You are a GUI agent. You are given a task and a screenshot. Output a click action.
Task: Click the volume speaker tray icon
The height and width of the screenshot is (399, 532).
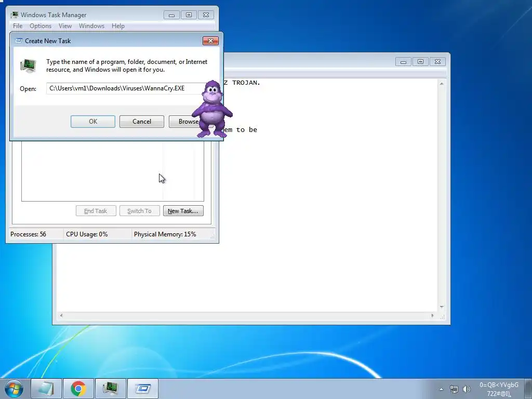pos(467,389)
